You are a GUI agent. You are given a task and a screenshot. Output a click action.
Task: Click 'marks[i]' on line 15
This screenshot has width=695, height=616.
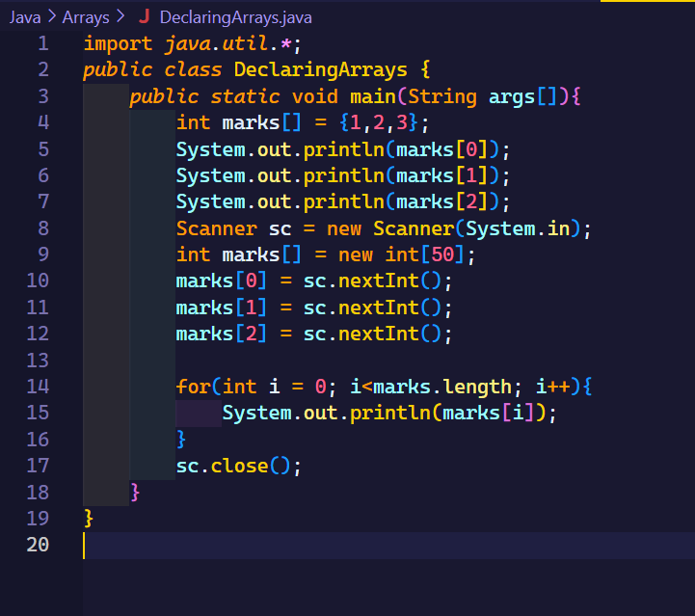coord(489,413)
